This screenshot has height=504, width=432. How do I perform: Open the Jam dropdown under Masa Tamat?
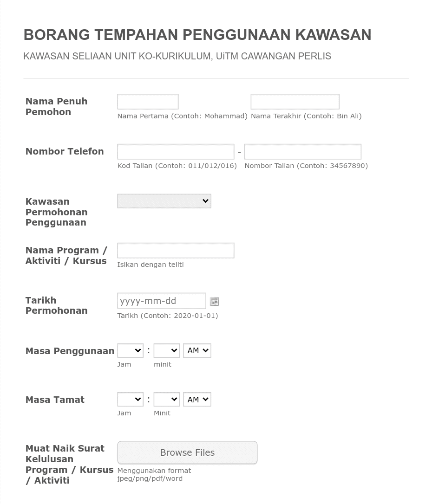(130, 399)
